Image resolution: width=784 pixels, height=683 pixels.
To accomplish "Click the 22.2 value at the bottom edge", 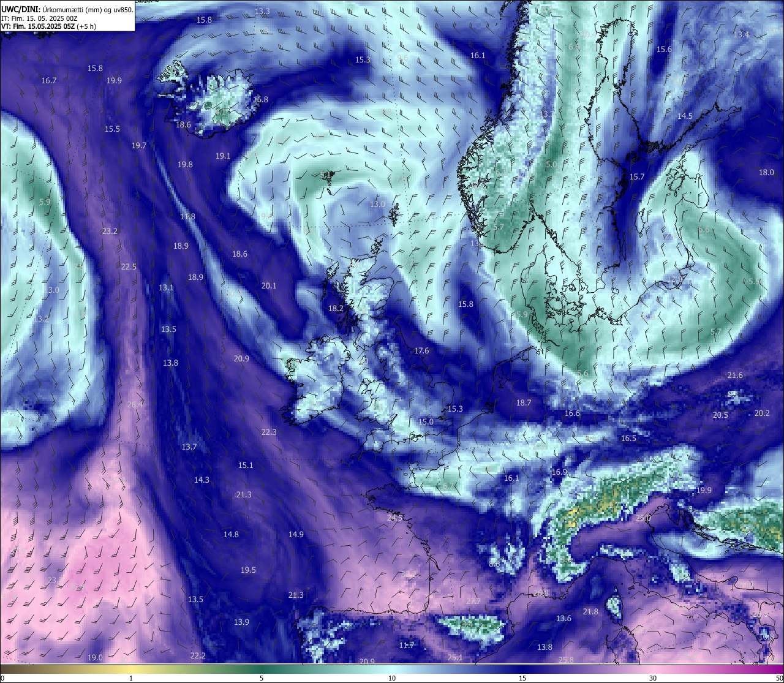I will pyautogui.click(x=198, y=656).
